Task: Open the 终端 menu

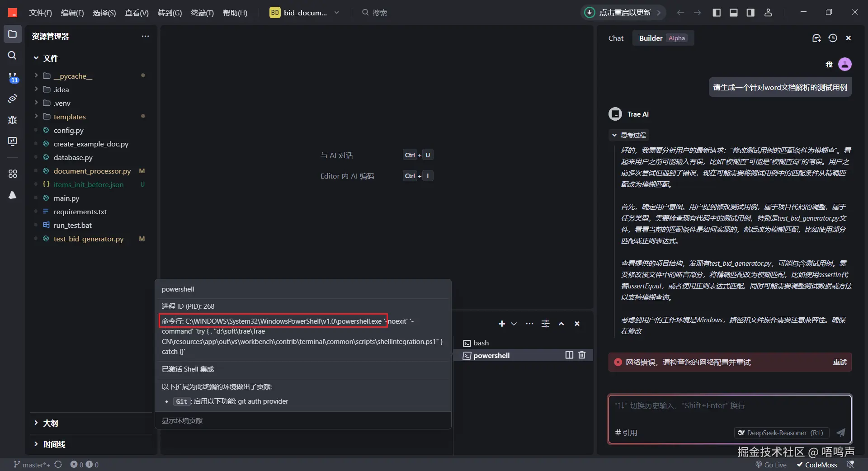Action: (x=202, y=13)
